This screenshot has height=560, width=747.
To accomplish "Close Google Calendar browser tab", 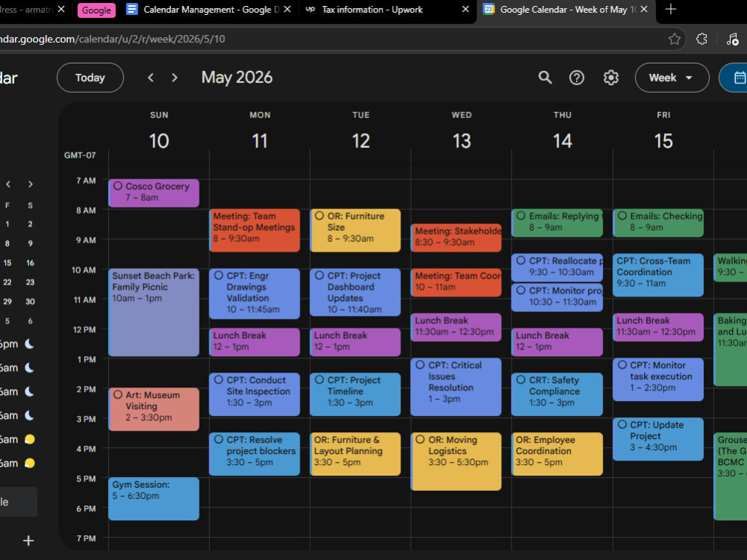I will click(644, 9).
